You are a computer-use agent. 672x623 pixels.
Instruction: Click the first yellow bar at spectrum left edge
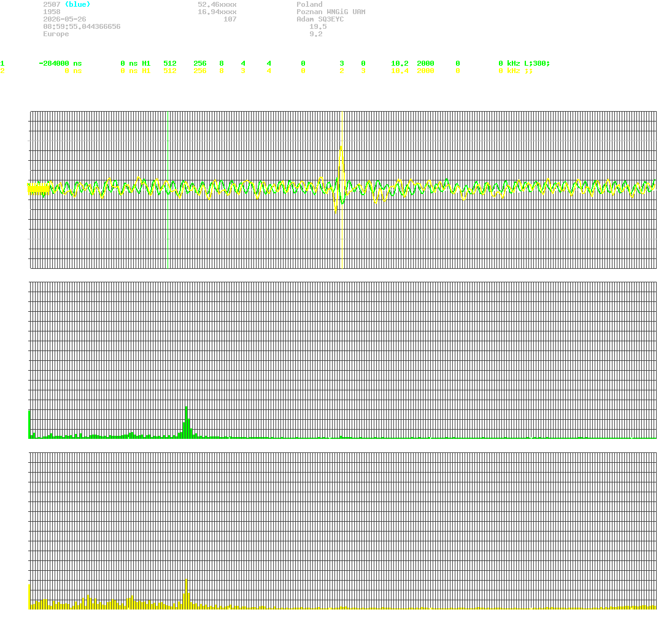29,597
